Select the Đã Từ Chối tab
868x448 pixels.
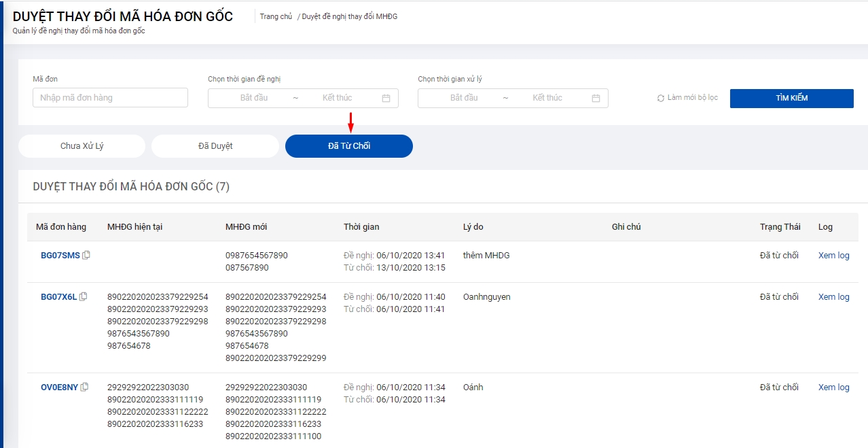point(348,146)
